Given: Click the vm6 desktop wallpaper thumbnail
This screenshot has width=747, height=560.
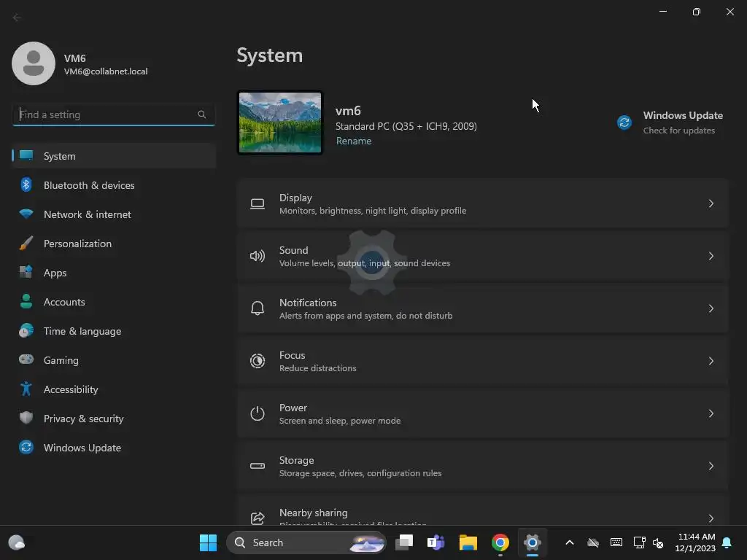Looking at the screenshot, I should pyautogui.click(x=280, y=122).
